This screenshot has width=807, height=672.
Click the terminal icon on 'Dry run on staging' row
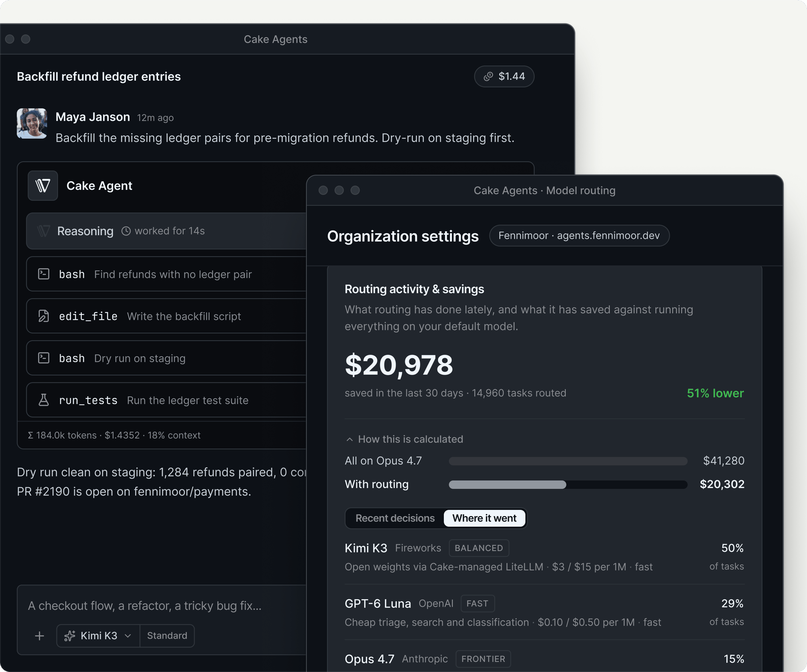tap(44, 358)
